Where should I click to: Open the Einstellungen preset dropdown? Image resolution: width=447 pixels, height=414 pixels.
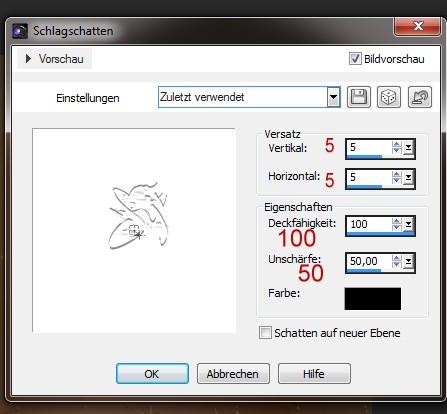click(333, 97)
